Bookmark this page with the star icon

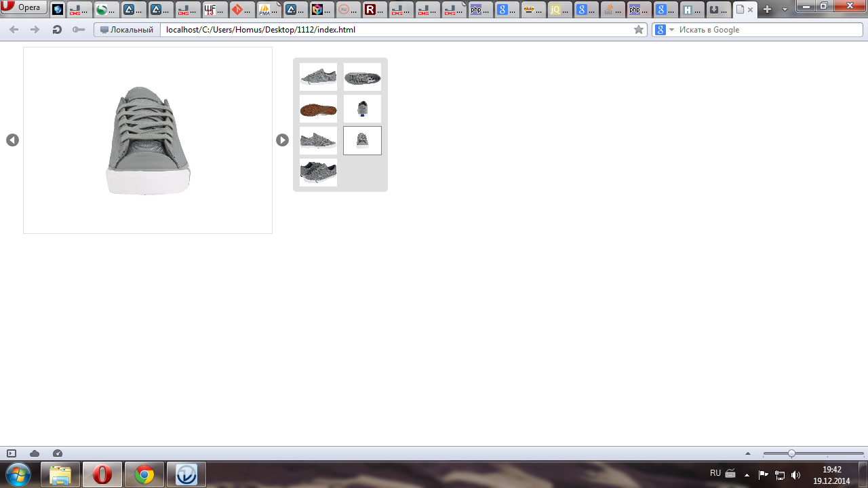(638, 30)
